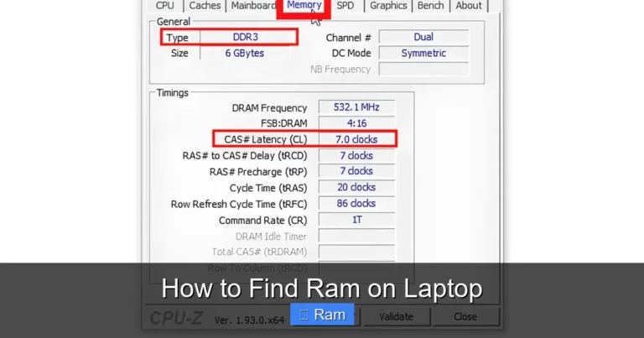The image size is (644, 338).
Task: Click the empty Total CAS# (tRDRAM) field
Action: pyautogui.click(x=356, y=252)
